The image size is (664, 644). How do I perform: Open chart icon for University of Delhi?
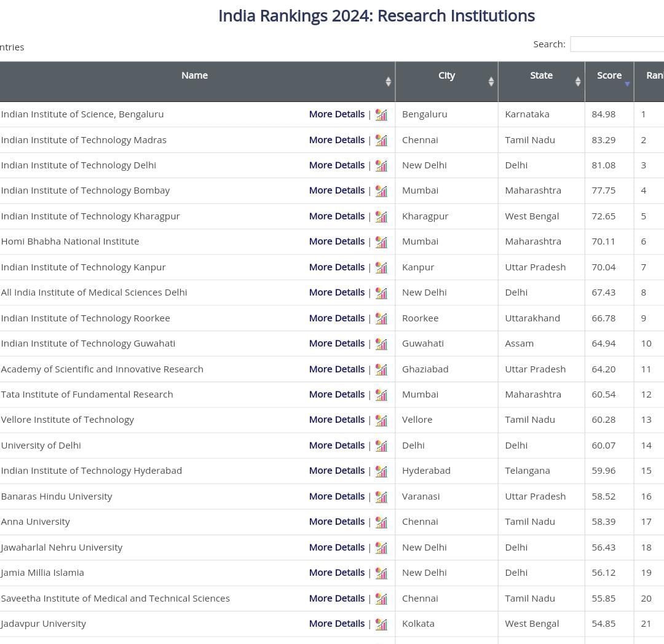381,446
